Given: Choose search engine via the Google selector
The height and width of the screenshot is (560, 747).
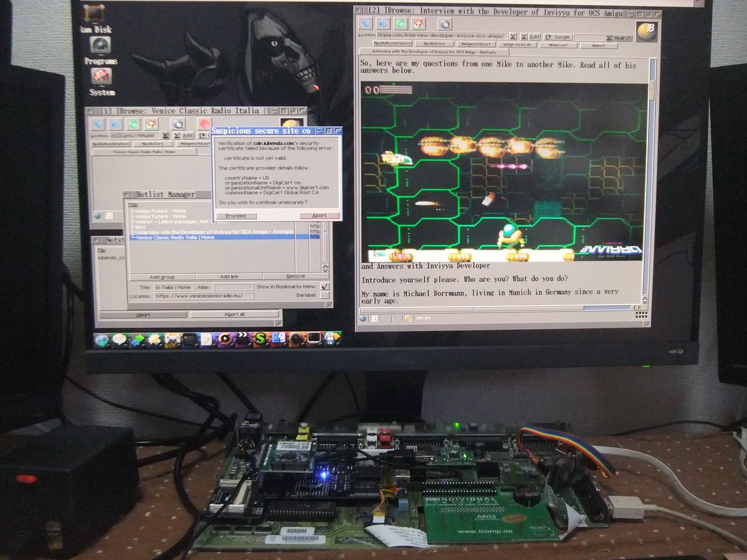Looking at the screenshot, I should [559, 37].
